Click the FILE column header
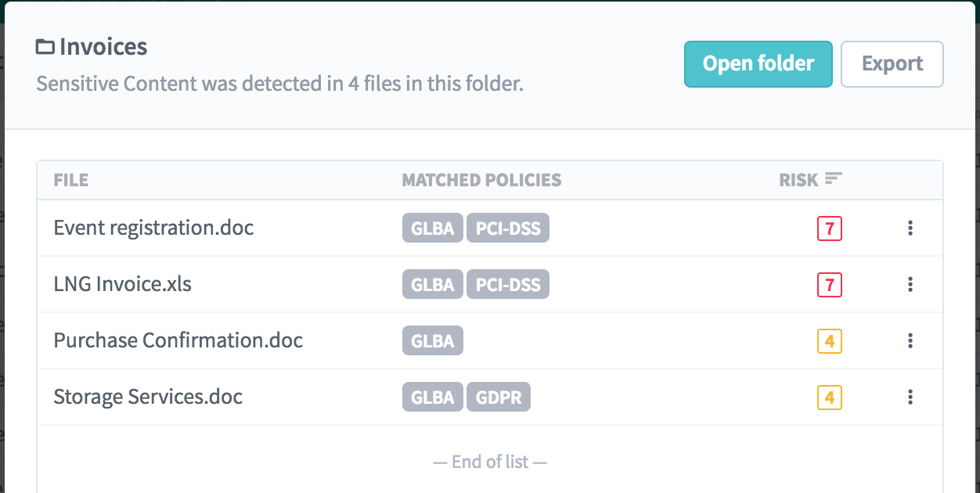This screenshot has height=493, width=980. click(70, 180)
